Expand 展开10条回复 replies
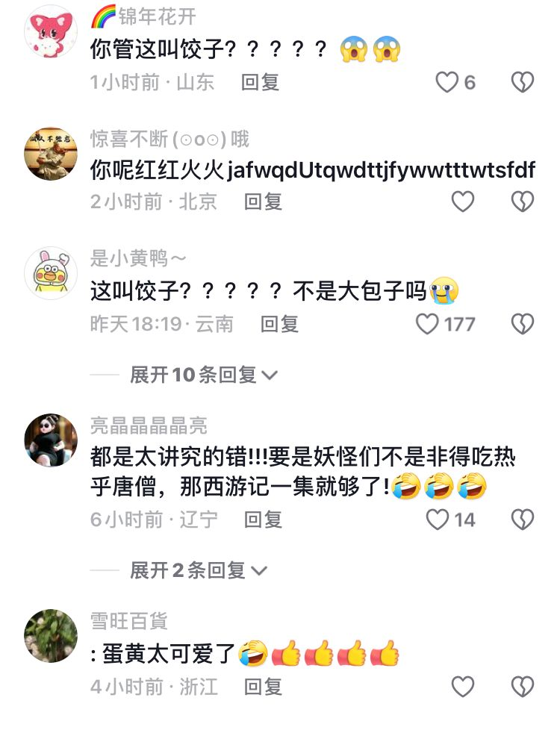 point(204,375)
